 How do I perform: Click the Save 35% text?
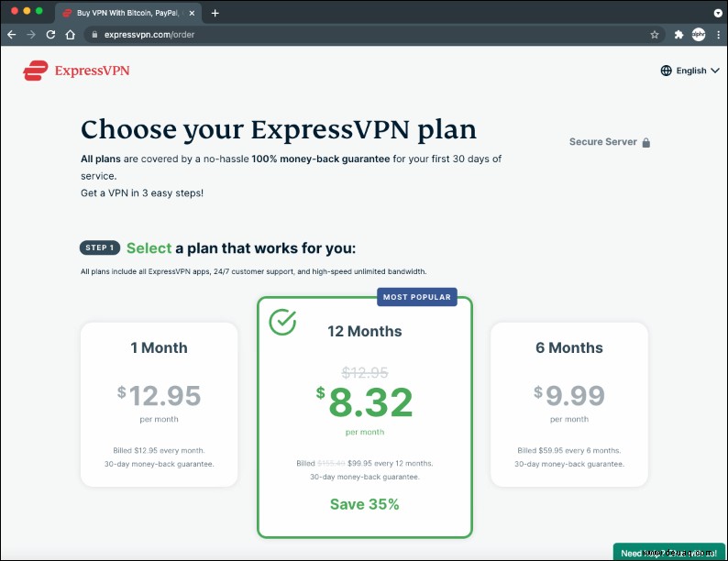coord(365,504)
